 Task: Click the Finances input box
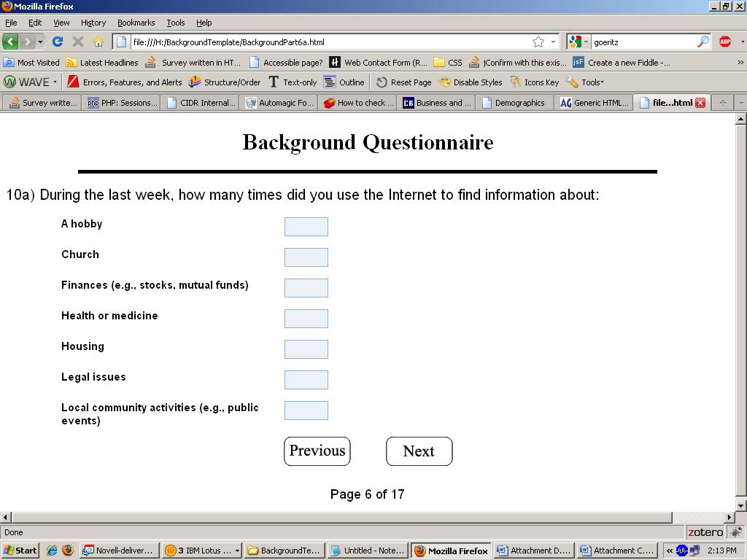tap(306, 287)
